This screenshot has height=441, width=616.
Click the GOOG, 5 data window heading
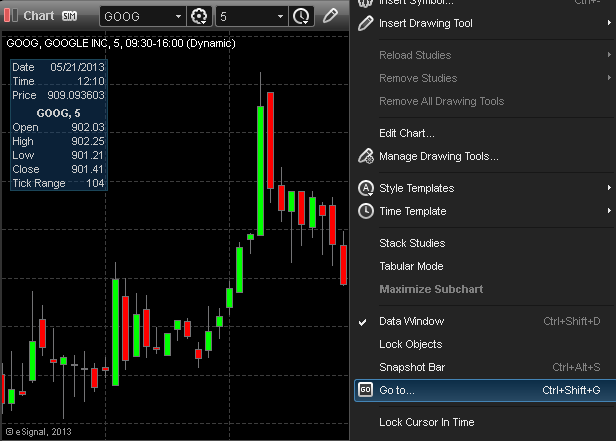tap(59, 113)
